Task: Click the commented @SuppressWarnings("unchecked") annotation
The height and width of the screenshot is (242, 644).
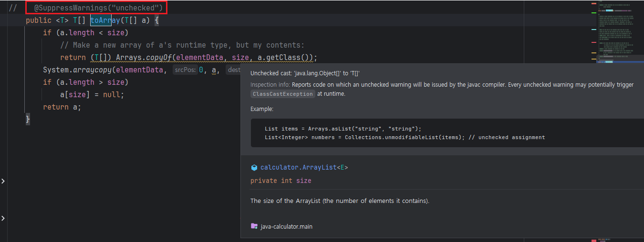Action: click(97, 8)
